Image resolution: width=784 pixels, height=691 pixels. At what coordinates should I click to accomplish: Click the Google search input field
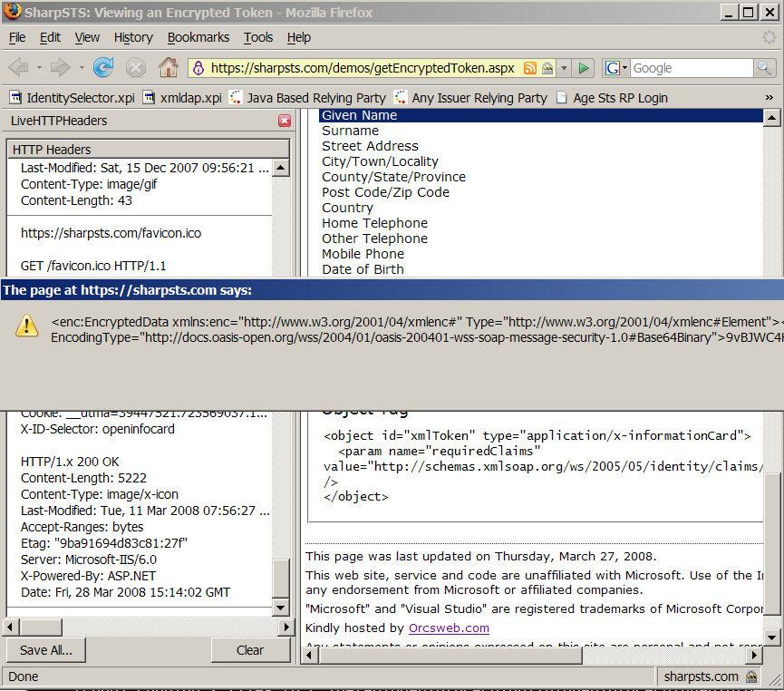692,68
